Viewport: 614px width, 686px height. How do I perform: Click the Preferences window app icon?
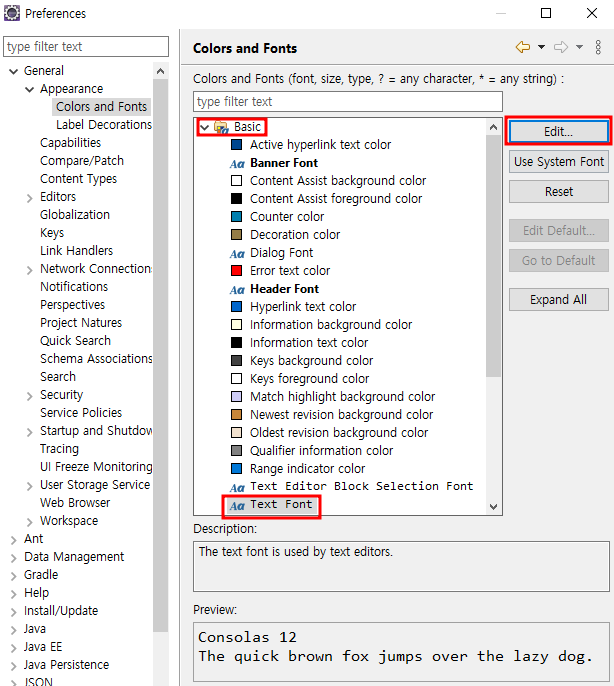coord(12,13)
